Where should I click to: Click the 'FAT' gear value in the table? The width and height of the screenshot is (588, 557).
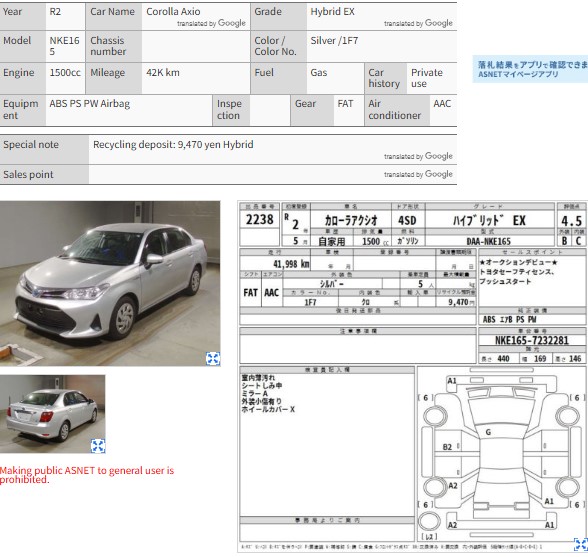tap(345, 104)
